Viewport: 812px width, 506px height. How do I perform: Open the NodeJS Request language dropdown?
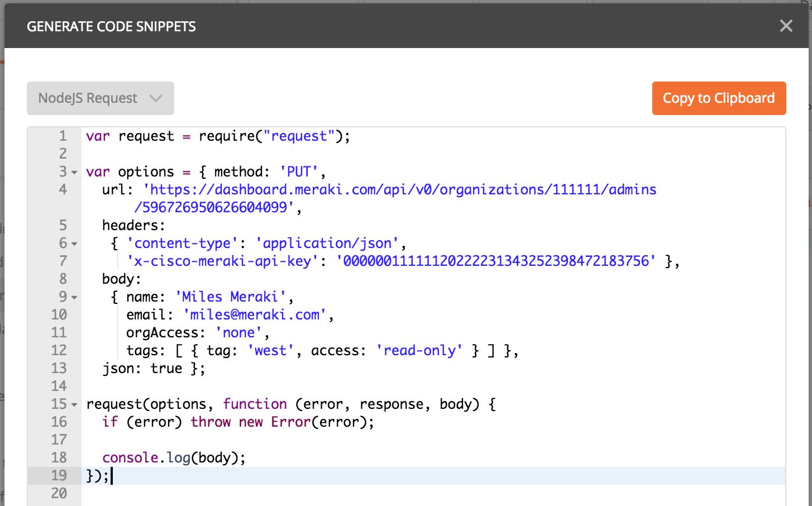pyautogui.click(x=101, y=98)
